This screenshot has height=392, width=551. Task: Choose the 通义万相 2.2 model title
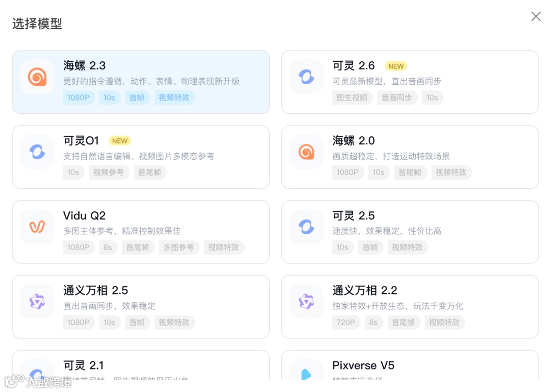(365, 290)
